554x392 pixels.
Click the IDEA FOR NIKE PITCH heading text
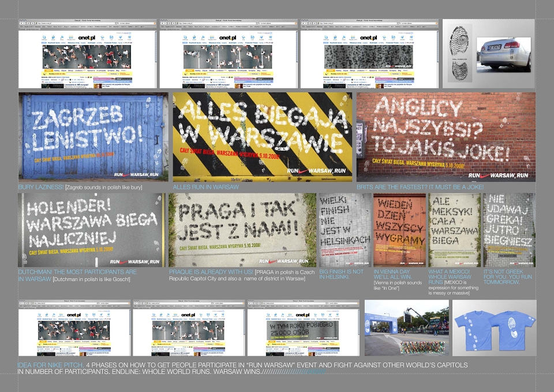pos(51,365)
